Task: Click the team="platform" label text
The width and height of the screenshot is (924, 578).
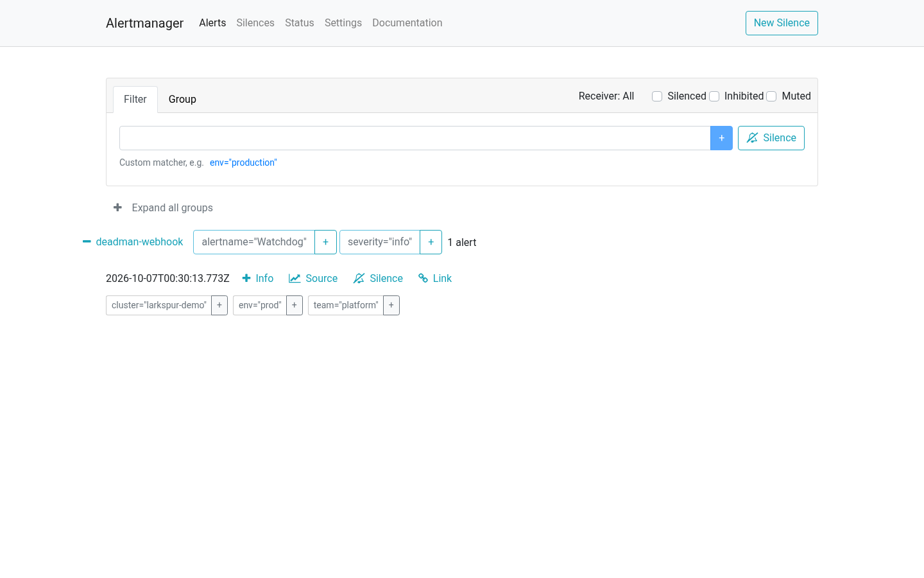Action: pyautogui.click(x=346, y=305)
